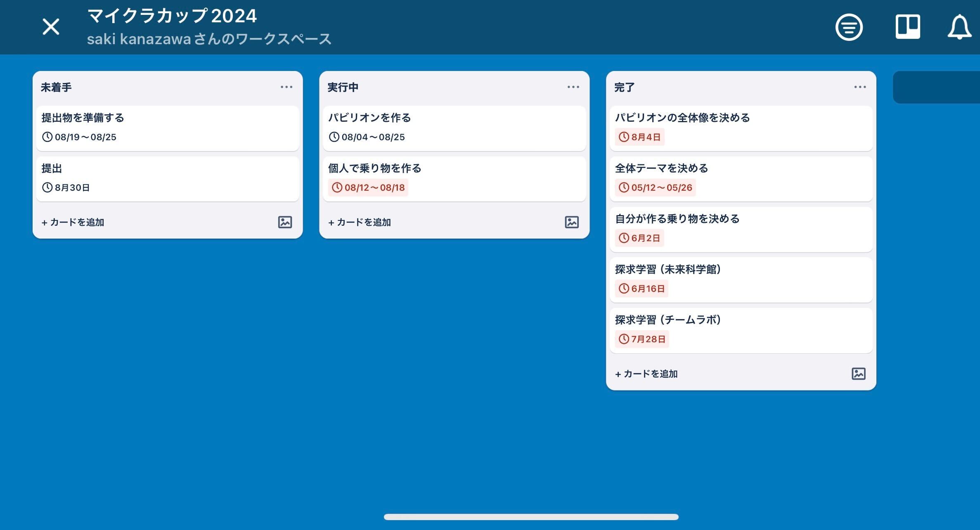The height and width of the screenshot is (530, 980).
Task: Open the 自分が作る乗り物を決める card
Action: (x=741, y=229)
